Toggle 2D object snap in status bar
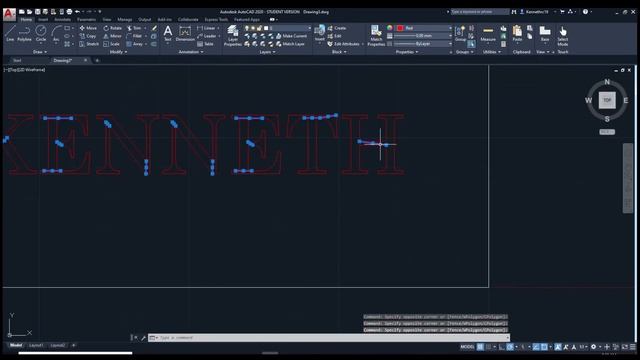Image resolution: width=640 pixels, height=360 pixels. (x=544, y=347)
